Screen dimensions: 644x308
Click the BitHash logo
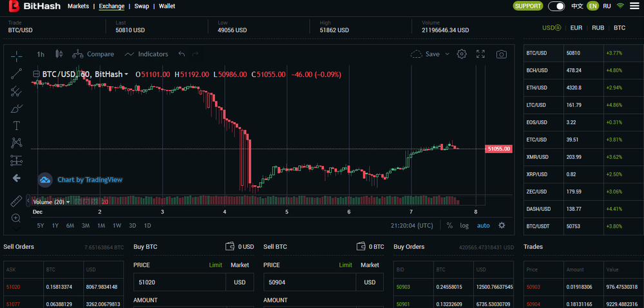point(35,6)
